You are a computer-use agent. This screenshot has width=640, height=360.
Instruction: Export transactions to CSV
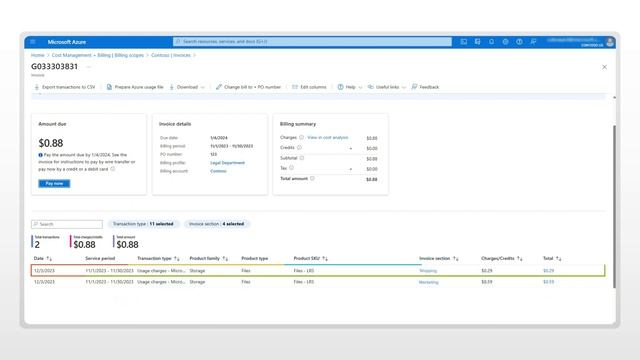pos(64,87)
